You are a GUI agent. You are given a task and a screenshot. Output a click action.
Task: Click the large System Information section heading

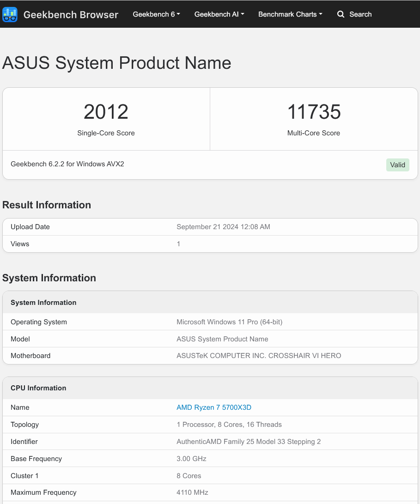click(x=49, y=278)
